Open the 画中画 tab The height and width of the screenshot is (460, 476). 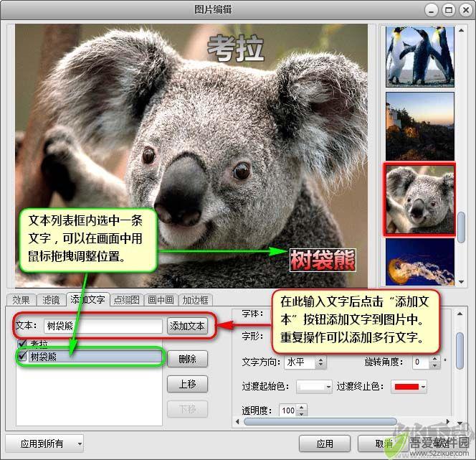[161, 300]
